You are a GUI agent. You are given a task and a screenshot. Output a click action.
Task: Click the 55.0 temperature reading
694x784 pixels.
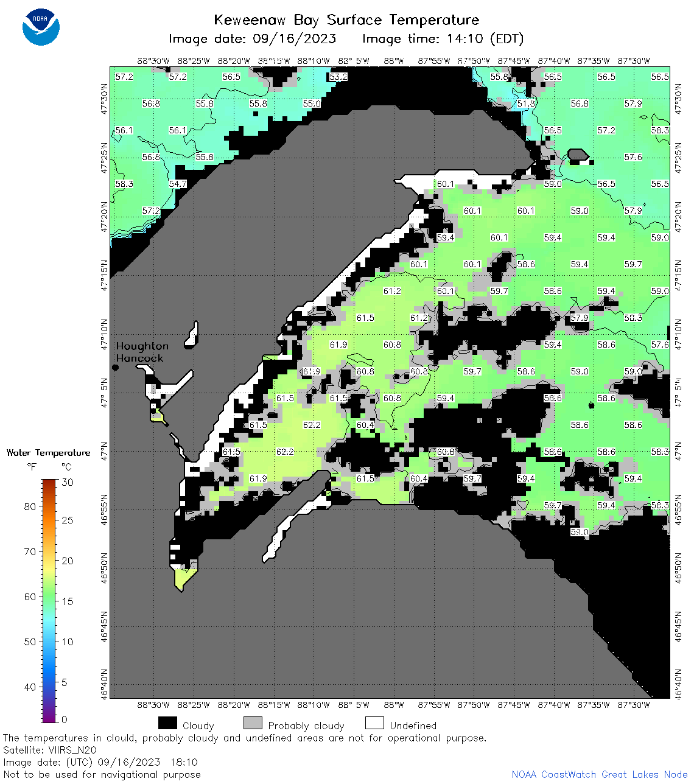[312, 103]
